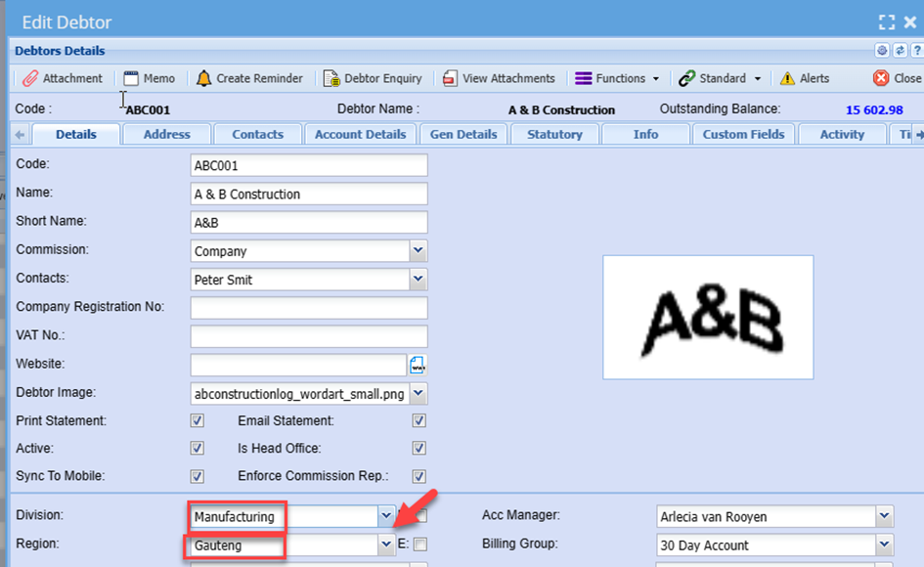The height and width of the screenshot is (567, 924).
Task: Expand the Contacts dropdown arrow
Action: (418, 279)
